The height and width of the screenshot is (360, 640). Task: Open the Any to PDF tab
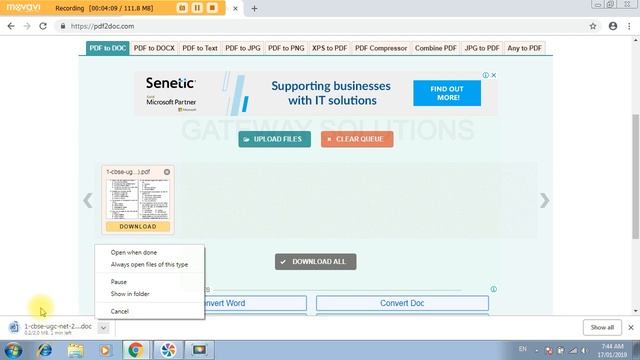pos(524,48)
